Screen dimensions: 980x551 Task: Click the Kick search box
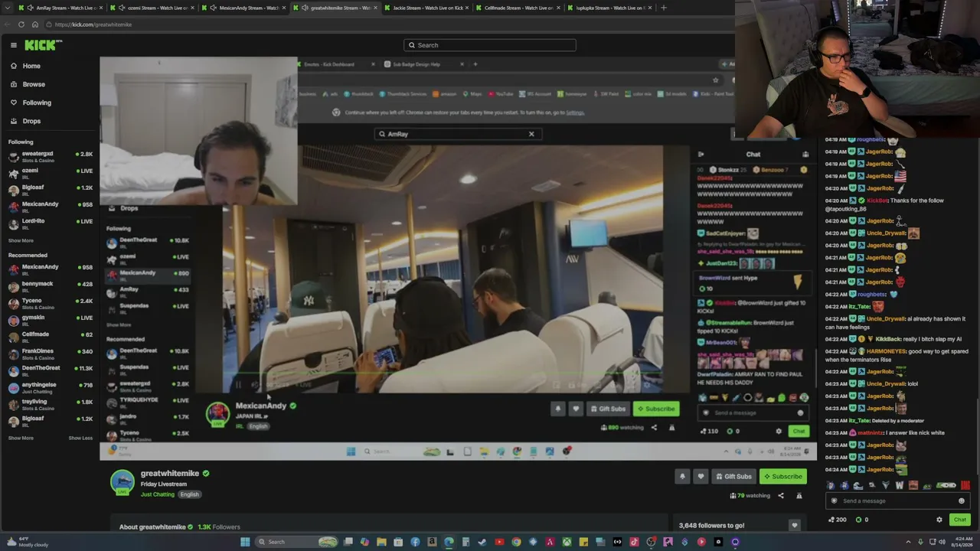[x=490, y=45]
